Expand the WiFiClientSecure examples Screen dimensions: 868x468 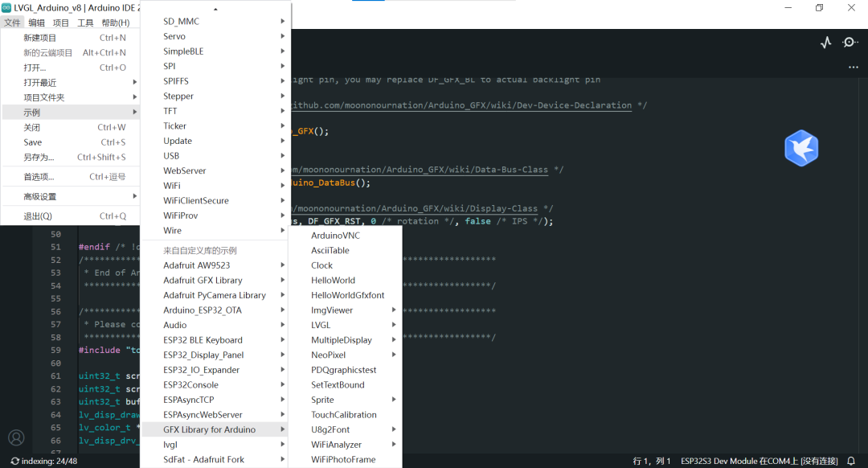(215, 200)
